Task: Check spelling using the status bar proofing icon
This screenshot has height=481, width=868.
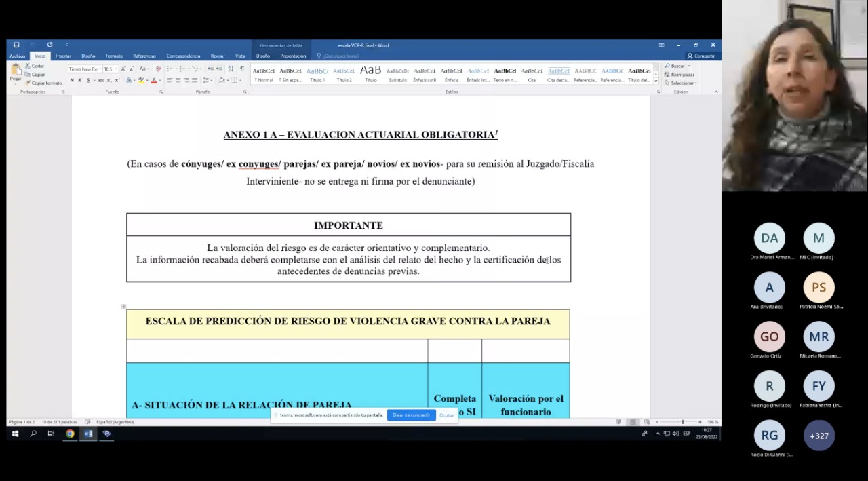Action: (x=87, y=422)
